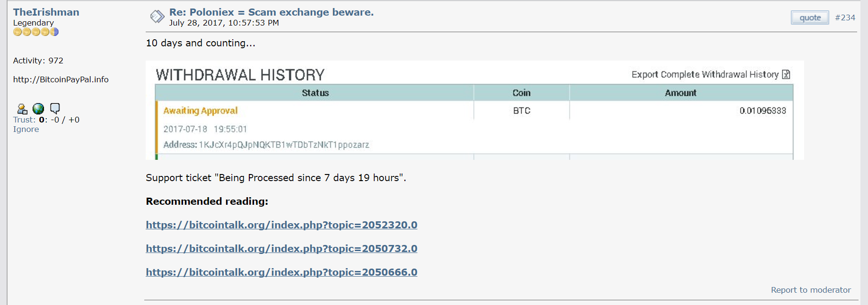Viewport: 868px width, 305px height.
Task: Open link to topic 2050732.0
Action: click(x=281, y=249)
